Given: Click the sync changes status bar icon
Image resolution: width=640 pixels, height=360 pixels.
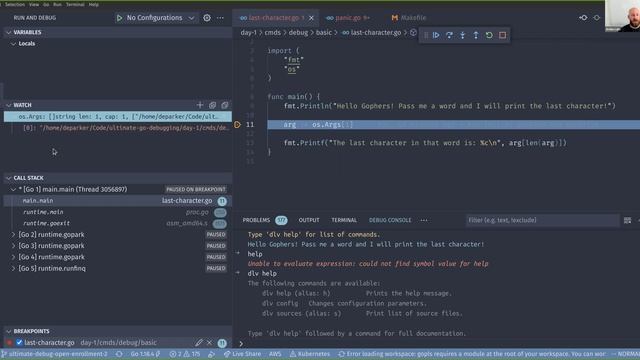Looking at the screenshot, I should click(119, 354).
